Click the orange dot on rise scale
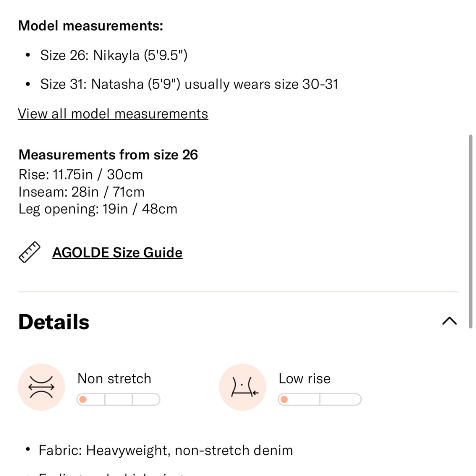This screenshot has height=476, width=476. (284, 399)
